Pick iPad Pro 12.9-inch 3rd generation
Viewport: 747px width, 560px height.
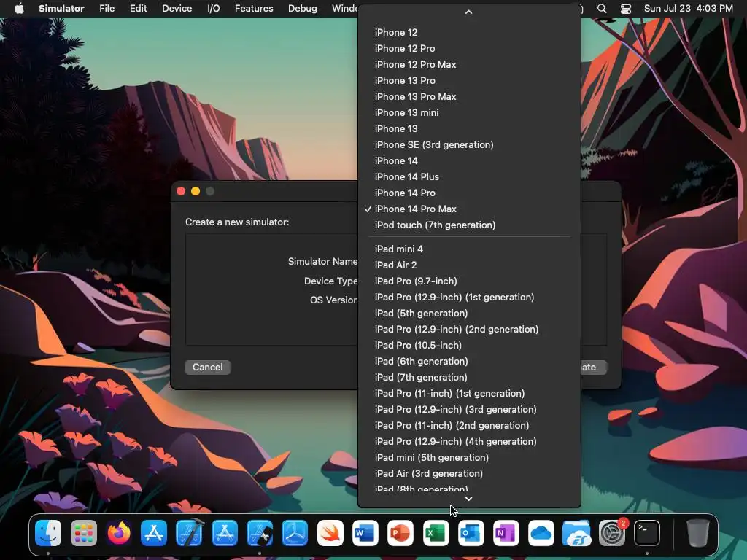[469, 410]
